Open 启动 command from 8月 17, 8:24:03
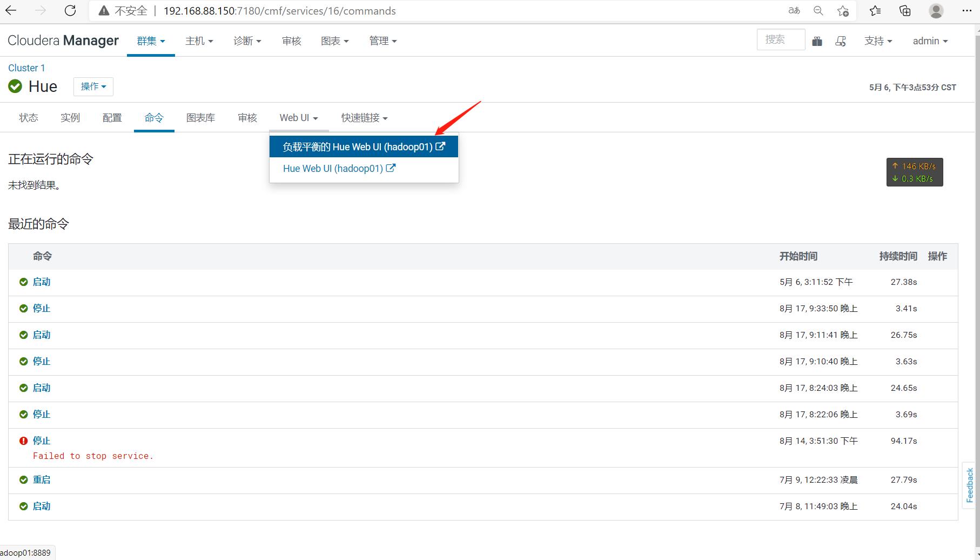Viewport: 980px width, 560px height. 42,388
